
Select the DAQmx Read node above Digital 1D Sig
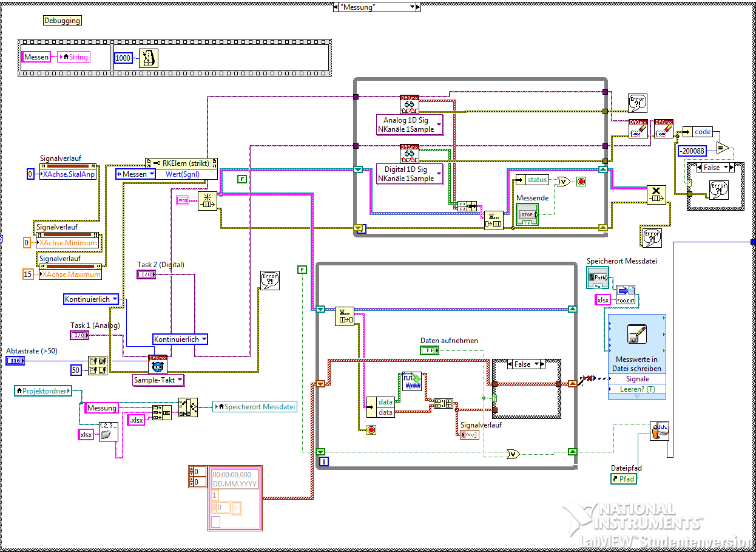pos(410,154)
